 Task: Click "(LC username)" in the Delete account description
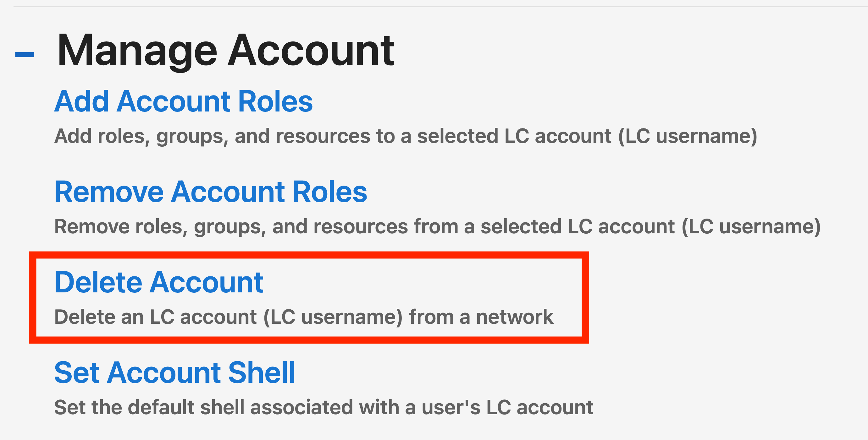(333, 317)
